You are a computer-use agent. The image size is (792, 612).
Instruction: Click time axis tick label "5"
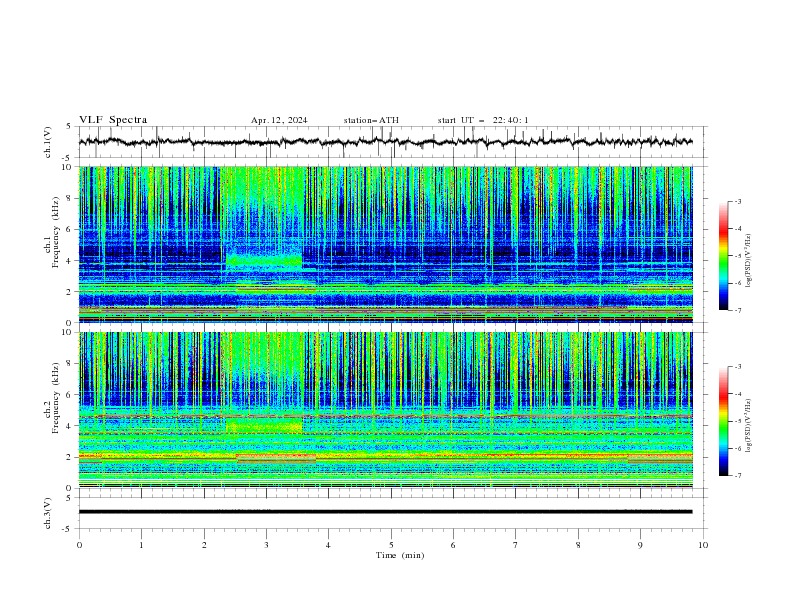coord(391,545)
